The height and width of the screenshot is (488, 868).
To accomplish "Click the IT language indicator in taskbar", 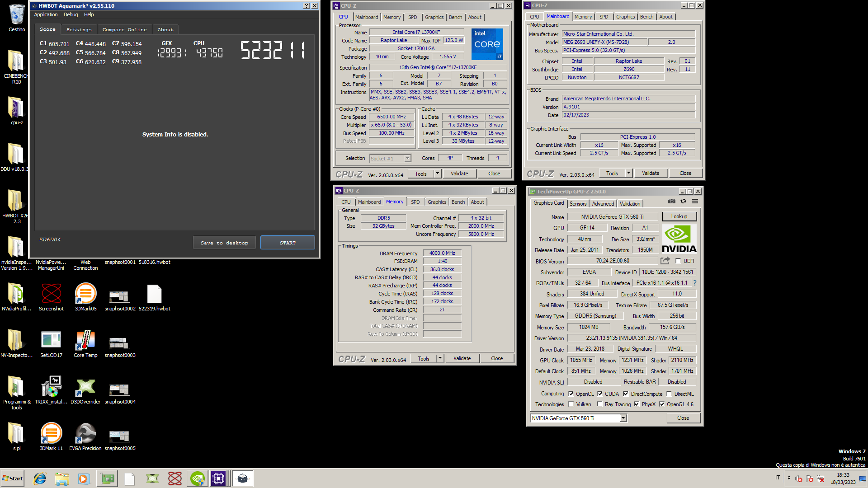I will [778, 478].
